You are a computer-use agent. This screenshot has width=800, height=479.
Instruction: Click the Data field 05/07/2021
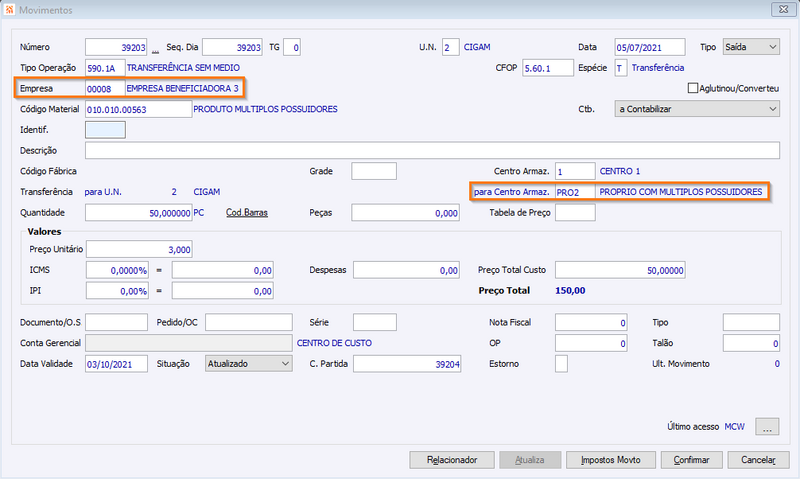[649, 47]
